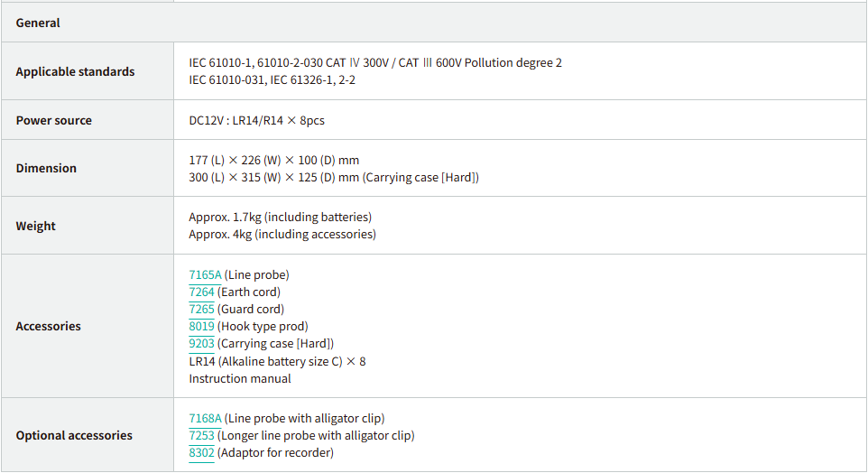
Task: Click the Weight row label
Action: (x=35, y=226)
